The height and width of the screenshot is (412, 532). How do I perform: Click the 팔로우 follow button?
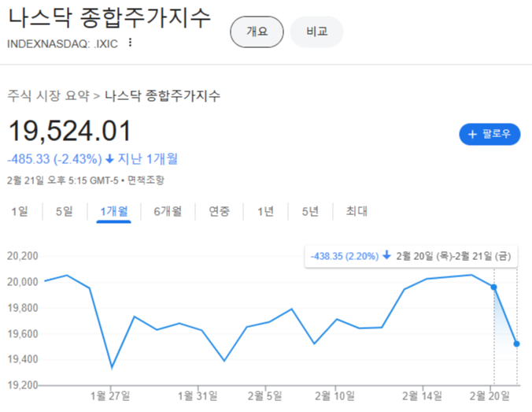click(x=490, y=134)
